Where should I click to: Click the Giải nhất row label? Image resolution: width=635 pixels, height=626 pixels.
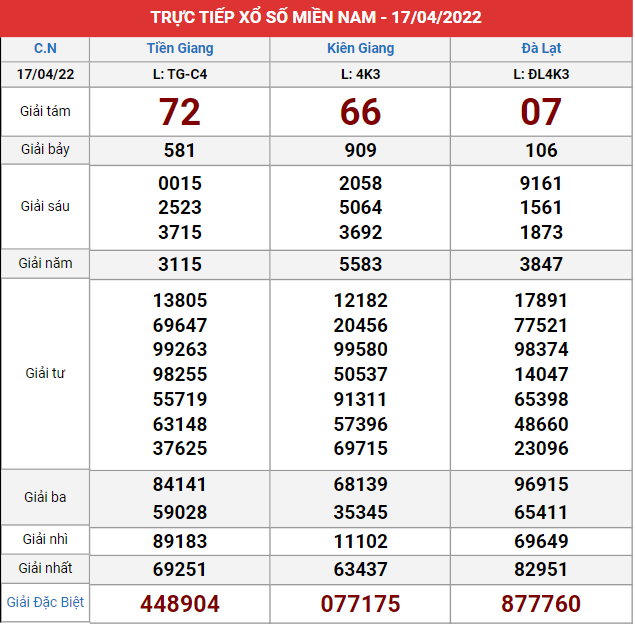click(45, 568)
